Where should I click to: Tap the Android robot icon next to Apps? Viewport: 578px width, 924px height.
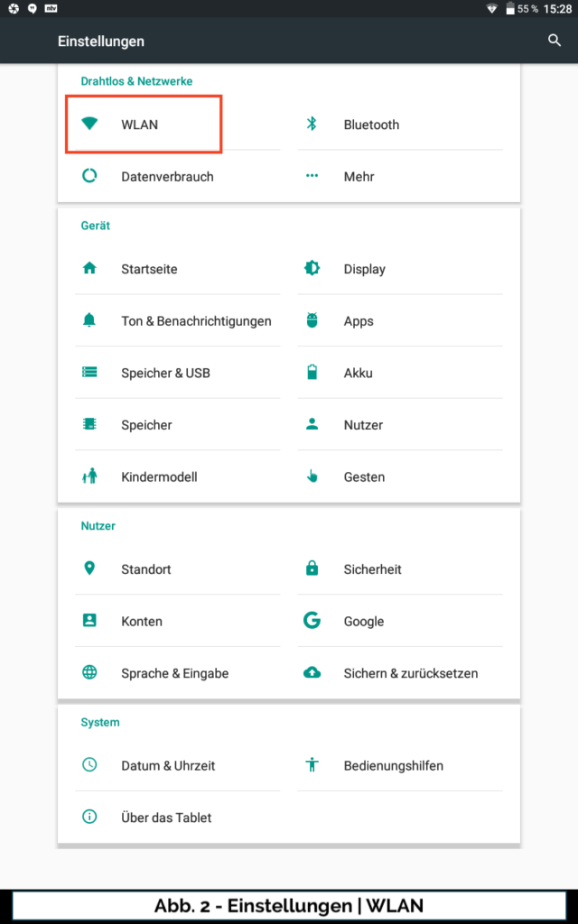[x=312, y=320]
